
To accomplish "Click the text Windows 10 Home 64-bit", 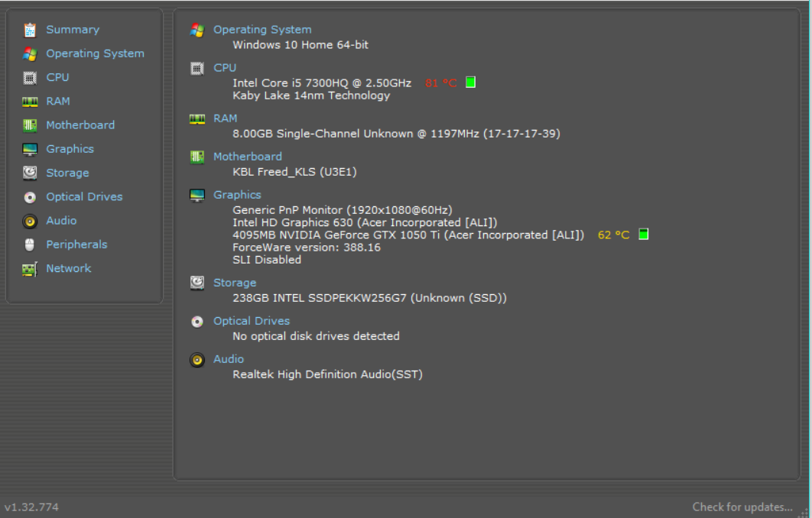I will click(300, 45).
